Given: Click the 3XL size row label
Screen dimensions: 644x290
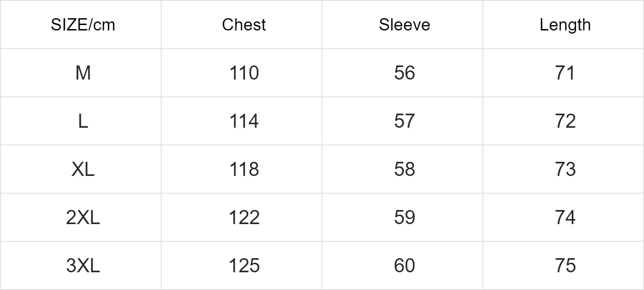Looking at the screenshot, I should pos(83,265).
